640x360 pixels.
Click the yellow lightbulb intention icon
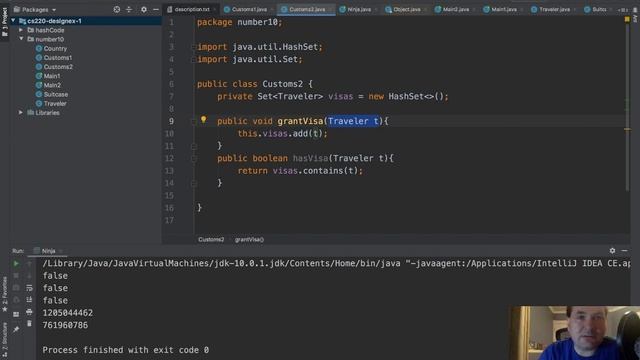pyautogui.click(x=203, y=120)
